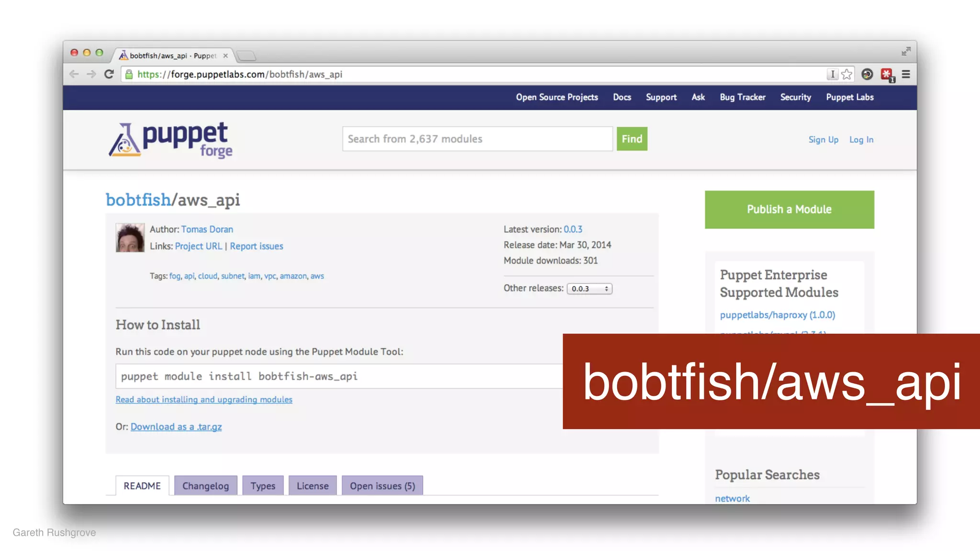Open Docs in the top navigation
Image resolution: width=980 pixels, height=551 pixels.
coord(622,97)
